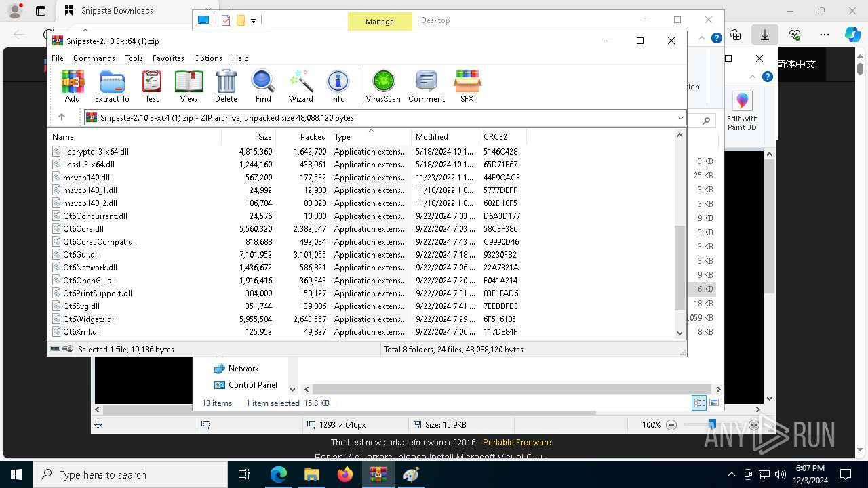Open the Comment tool
The height and width of the screenshot is (488, 868).
tap(427, 86)
